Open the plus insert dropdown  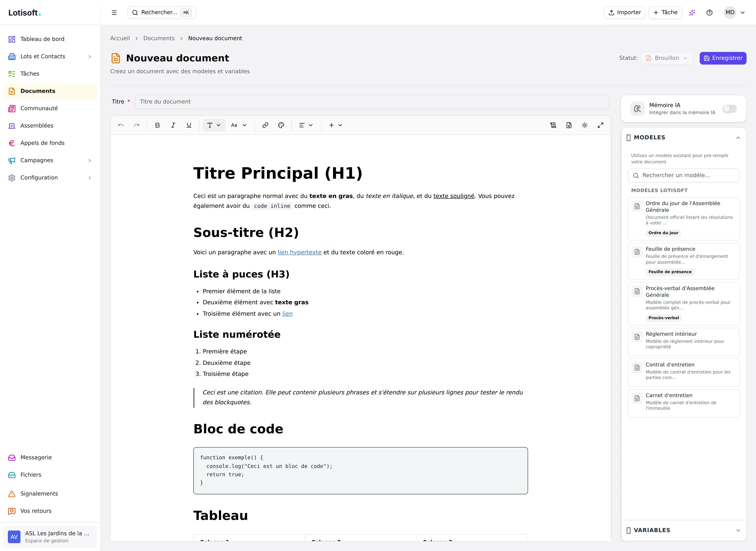336,125
